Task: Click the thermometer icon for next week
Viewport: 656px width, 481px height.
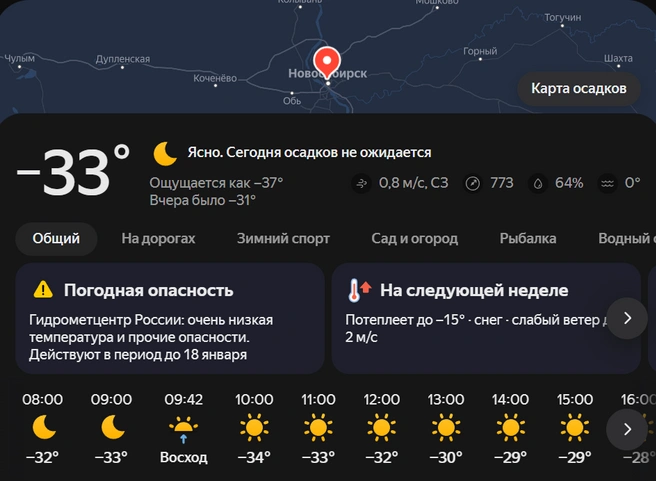Action: [359, 290]
